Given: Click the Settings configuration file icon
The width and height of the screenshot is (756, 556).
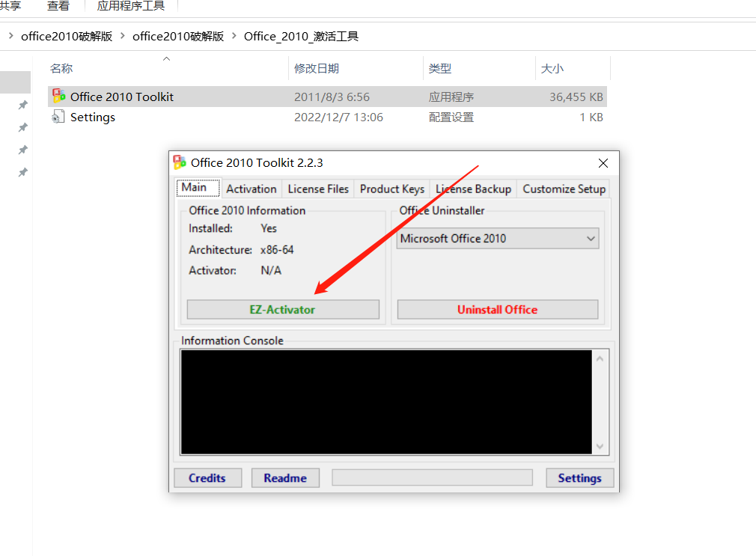Looking at the screenshot, I should (x=58, y=117).
